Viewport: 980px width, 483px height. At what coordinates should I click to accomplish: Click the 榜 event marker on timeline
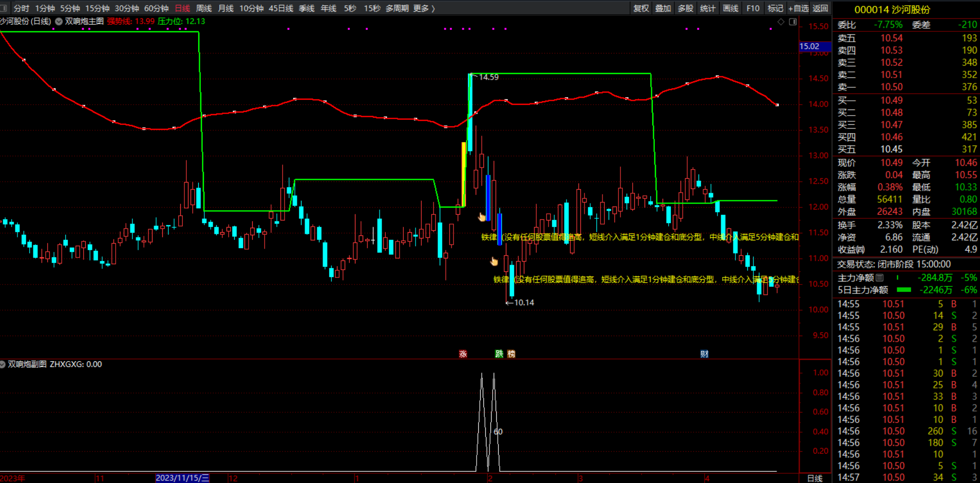click(x=511, y=354)
